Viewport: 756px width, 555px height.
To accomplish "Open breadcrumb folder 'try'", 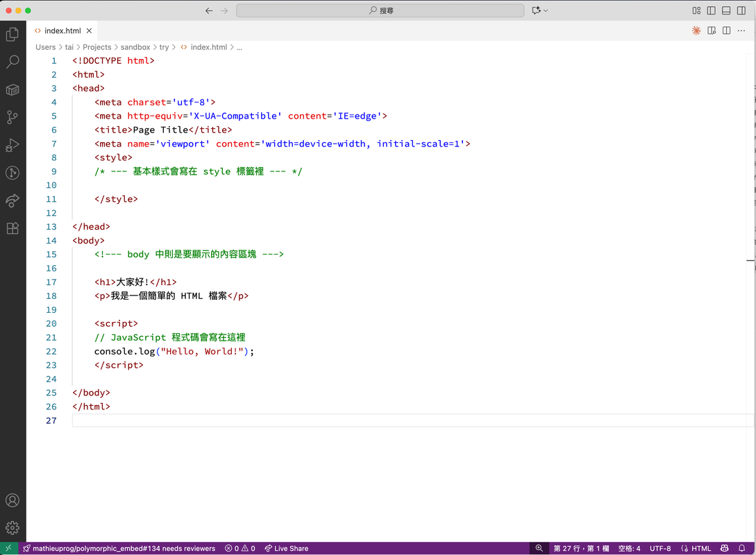I will coord(164,47).
